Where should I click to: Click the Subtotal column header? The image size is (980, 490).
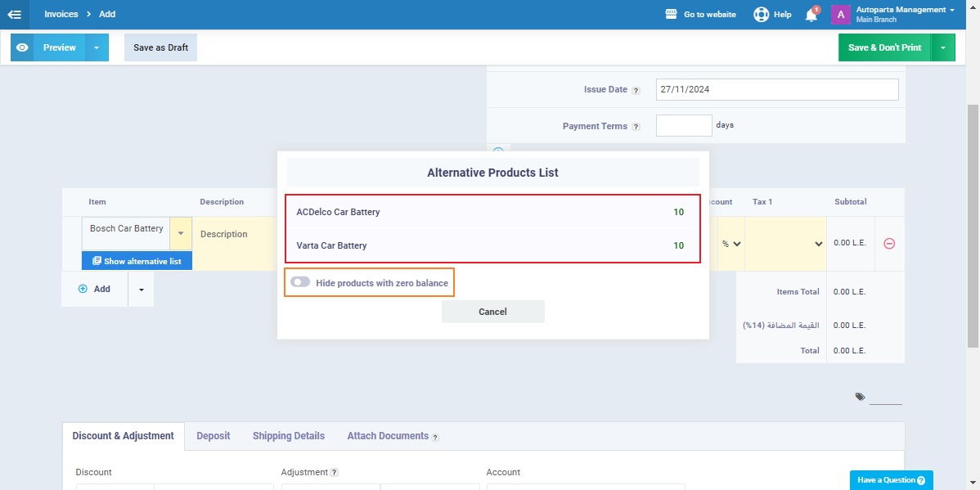(x=850, y=202)
